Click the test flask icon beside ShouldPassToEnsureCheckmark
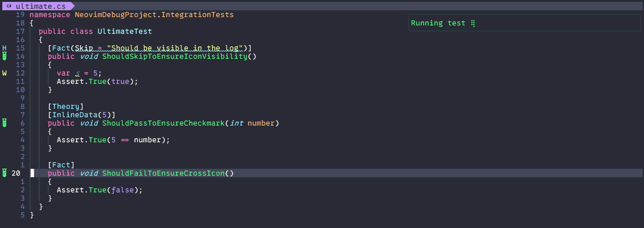This screenshot has width=644, height=228. 5,123
